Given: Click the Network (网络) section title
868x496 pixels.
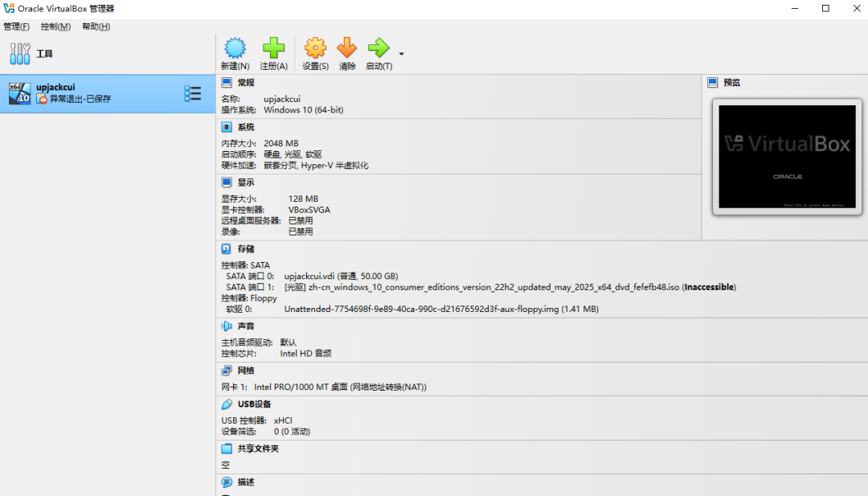Looking at the screenshot, I should click(246, 371).
